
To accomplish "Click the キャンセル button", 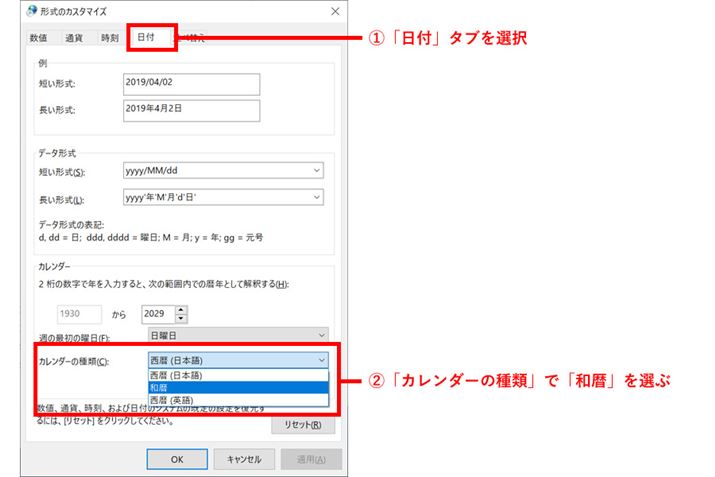I will coord(244,459).
